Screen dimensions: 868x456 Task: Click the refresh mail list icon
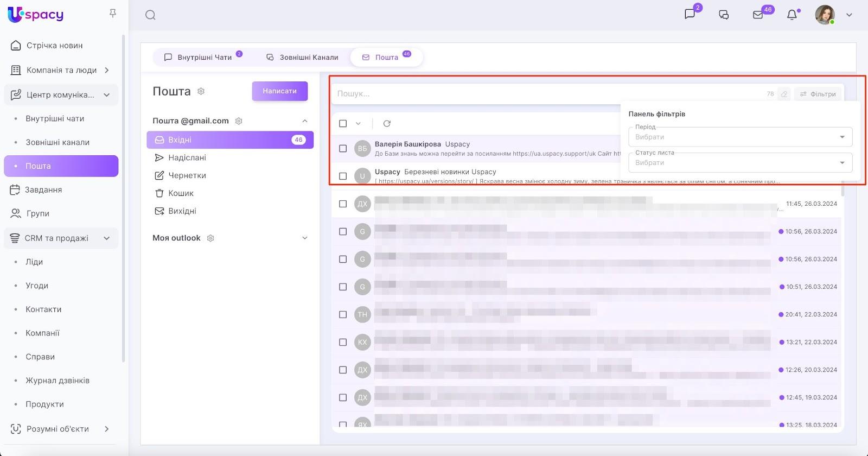coord(387,124)
